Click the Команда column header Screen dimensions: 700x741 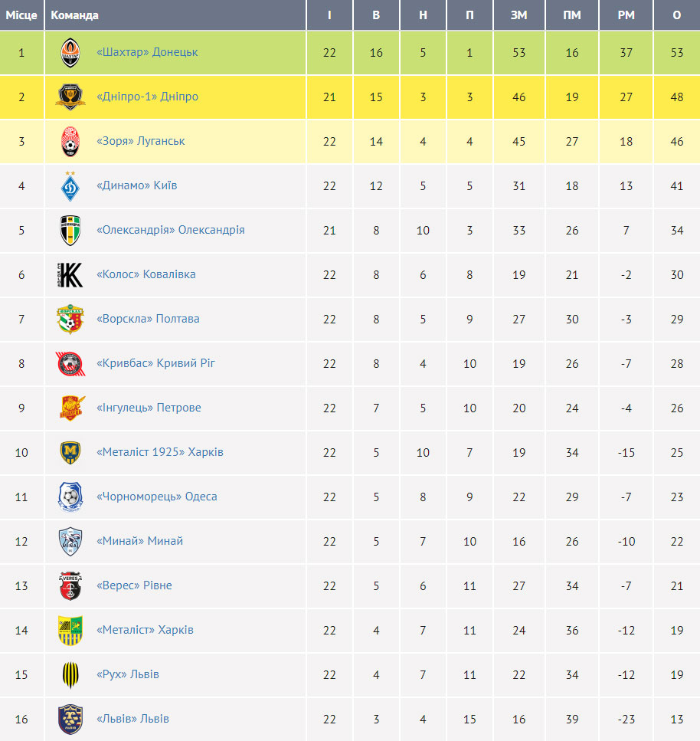pos(74,15)
